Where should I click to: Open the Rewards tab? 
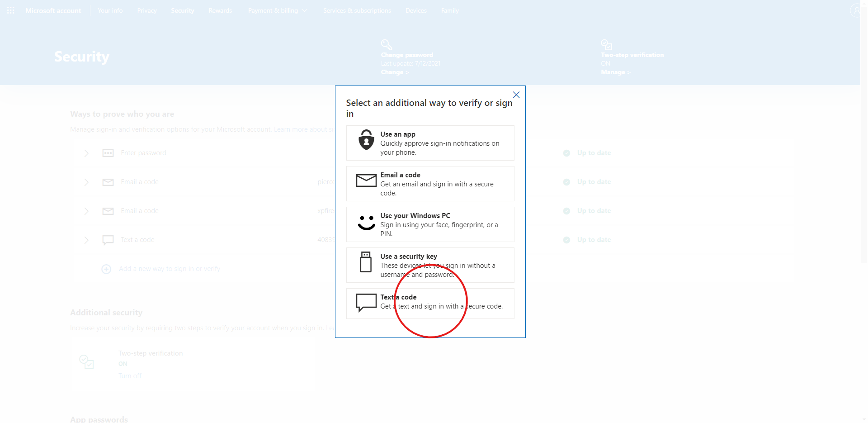tap(220, 10)
